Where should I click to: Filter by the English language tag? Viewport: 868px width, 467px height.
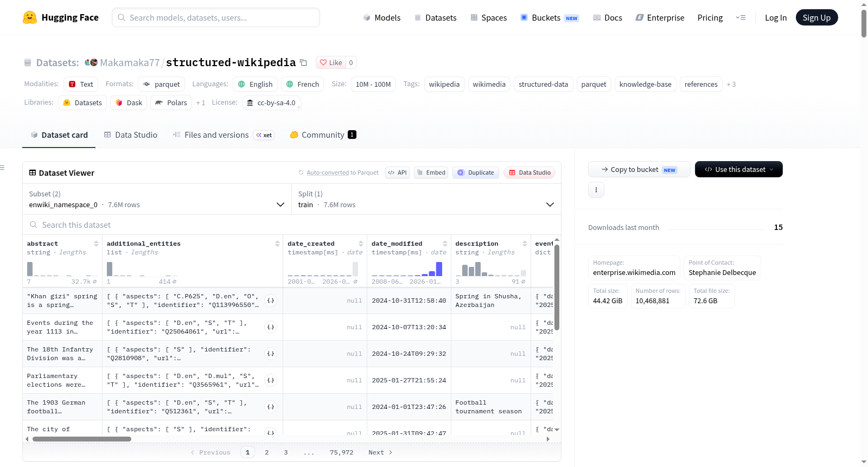point(256,84)
